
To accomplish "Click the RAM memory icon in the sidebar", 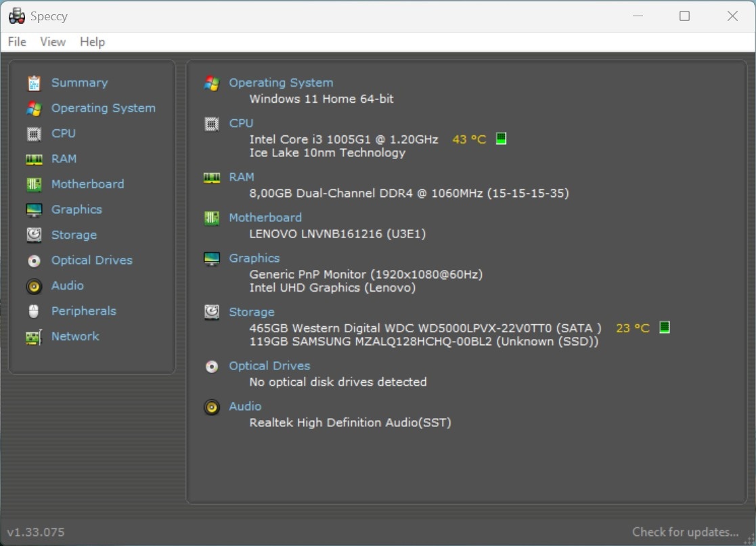I will tap(34, 158).
